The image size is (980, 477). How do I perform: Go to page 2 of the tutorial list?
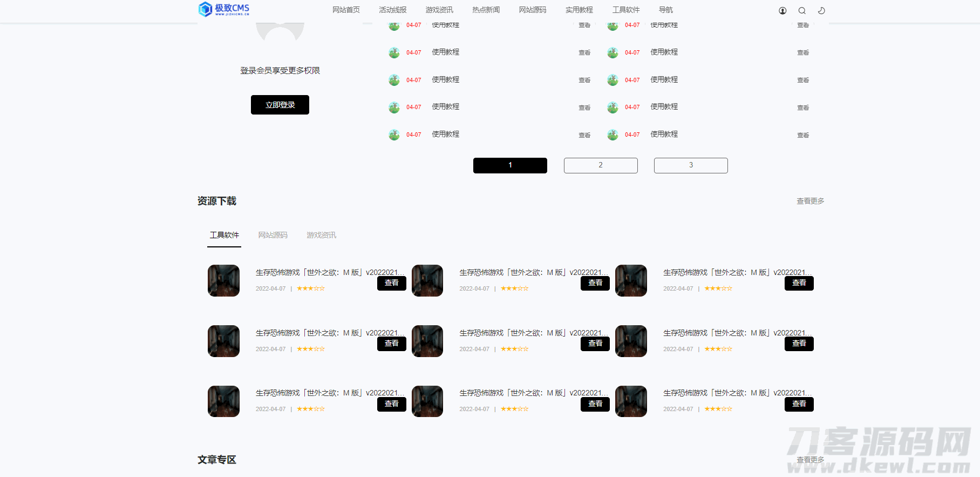click(601, 165)
